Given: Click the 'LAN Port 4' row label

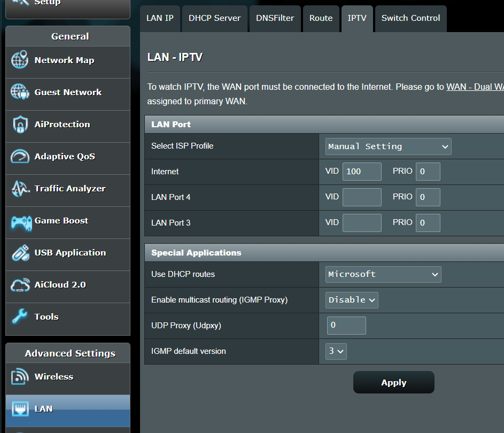Looking at the screenshot, I should pyautogui.click(x=170, y=197).
